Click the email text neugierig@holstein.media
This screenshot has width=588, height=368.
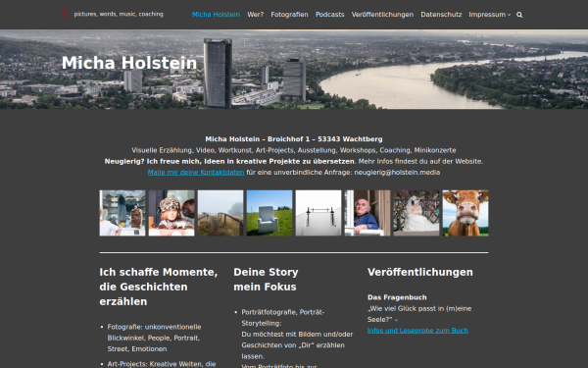pos(397,173)
